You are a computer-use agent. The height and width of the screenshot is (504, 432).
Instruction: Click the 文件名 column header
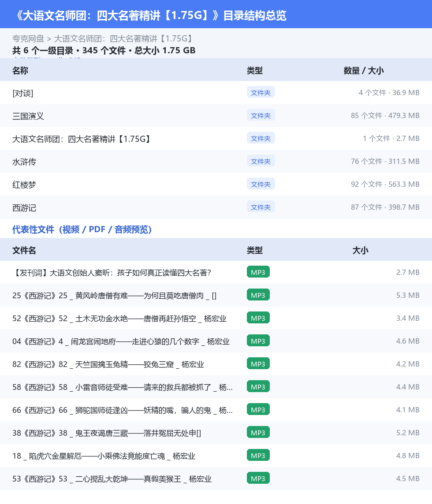point(24,250)
